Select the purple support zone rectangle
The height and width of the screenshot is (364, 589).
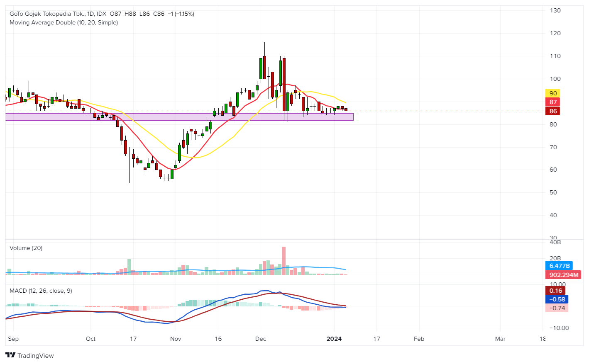[x=179, y=117]
